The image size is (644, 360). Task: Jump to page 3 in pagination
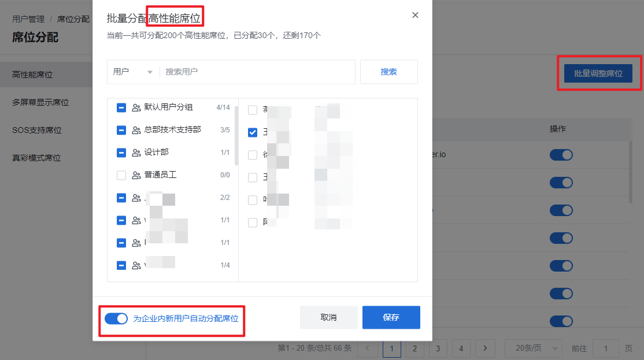click(x=438, y=348)
